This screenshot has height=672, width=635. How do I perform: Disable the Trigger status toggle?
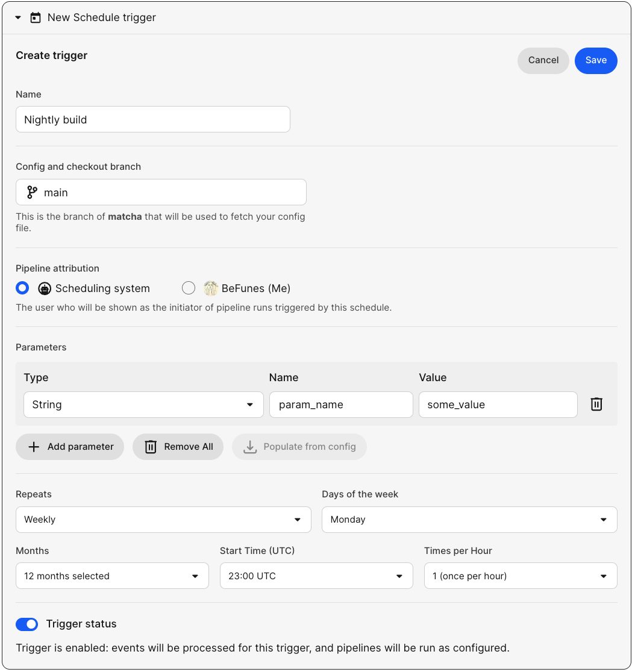(27, 624)
